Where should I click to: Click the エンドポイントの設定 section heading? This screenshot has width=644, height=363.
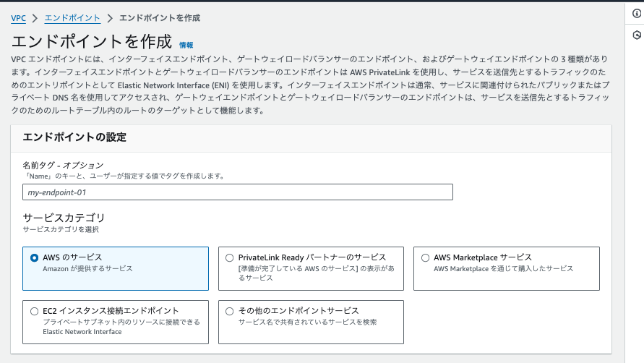pos(74,137)
